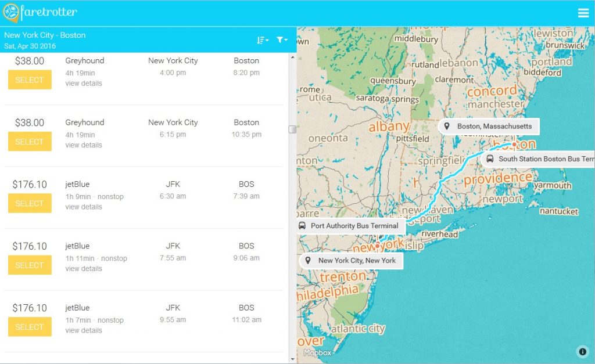Click the South Station Boston Bus label
Screen dimensions: 595x364
(x=546, y=159)
